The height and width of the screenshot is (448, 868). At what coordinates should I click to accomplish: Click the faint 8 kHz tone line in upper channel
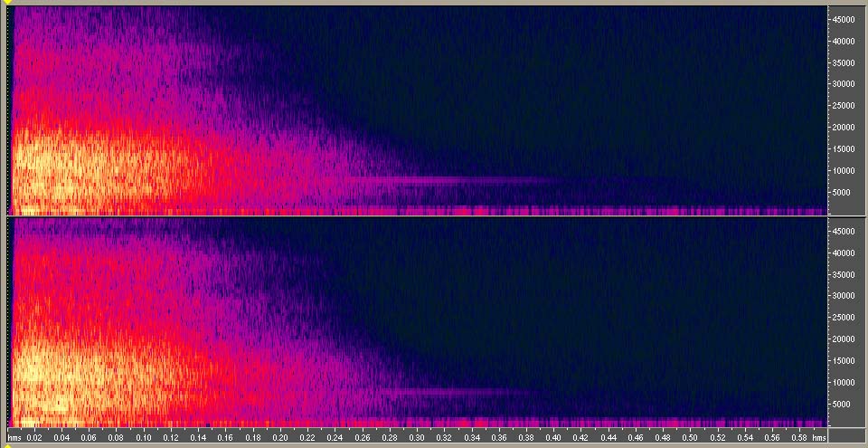tap(454, 179)
